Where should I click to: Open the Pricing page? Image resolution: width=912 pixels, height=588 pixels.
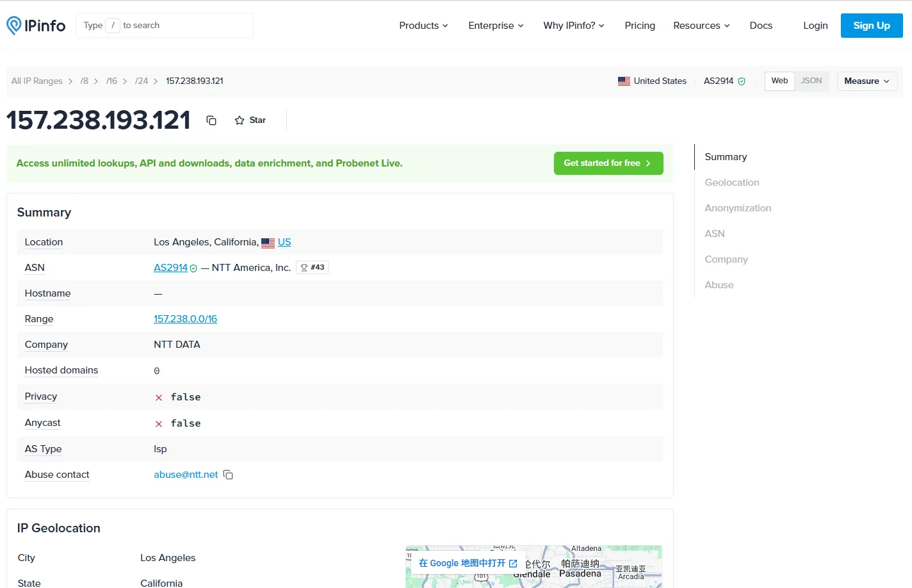[x=640, y=26]
